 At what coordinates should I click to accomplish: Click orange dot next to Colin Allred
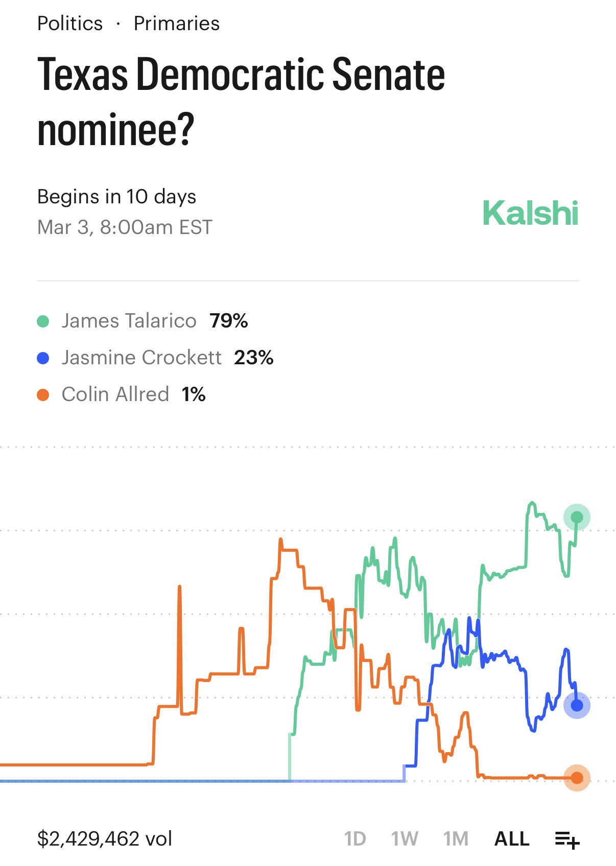click(43, 395)
